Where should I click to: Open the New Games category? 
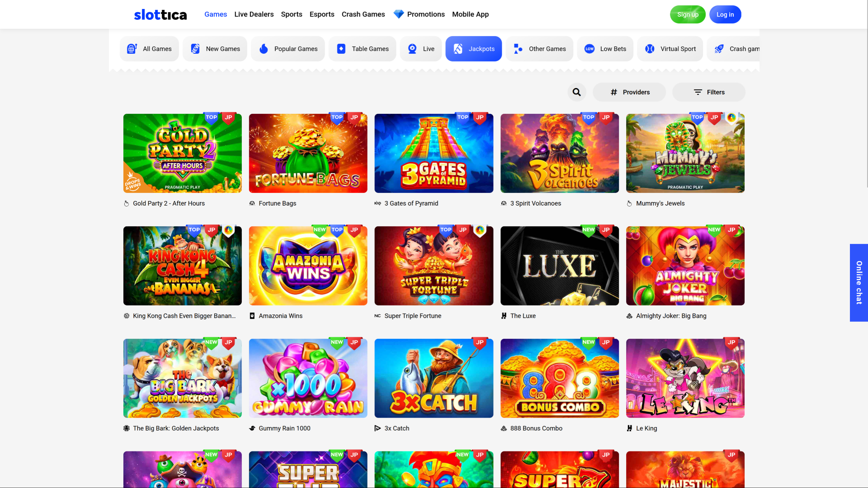pos(195,48)
